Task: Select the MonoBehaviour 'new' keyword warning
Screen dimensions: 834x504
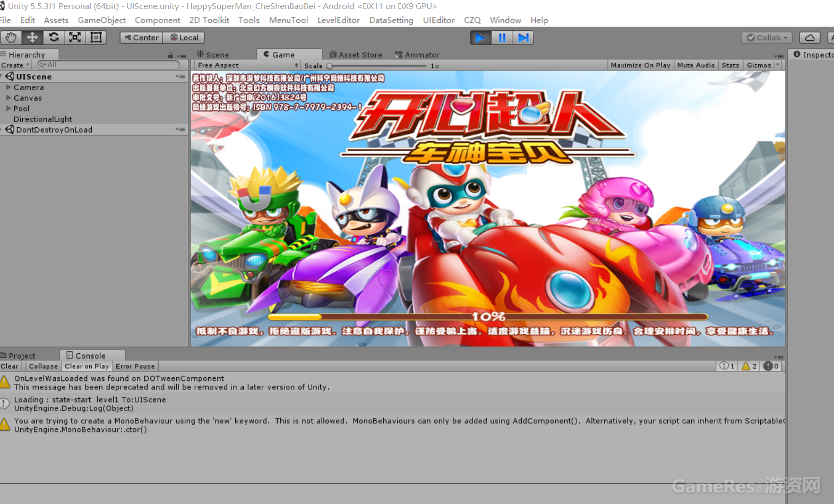Action: [392, 425]
